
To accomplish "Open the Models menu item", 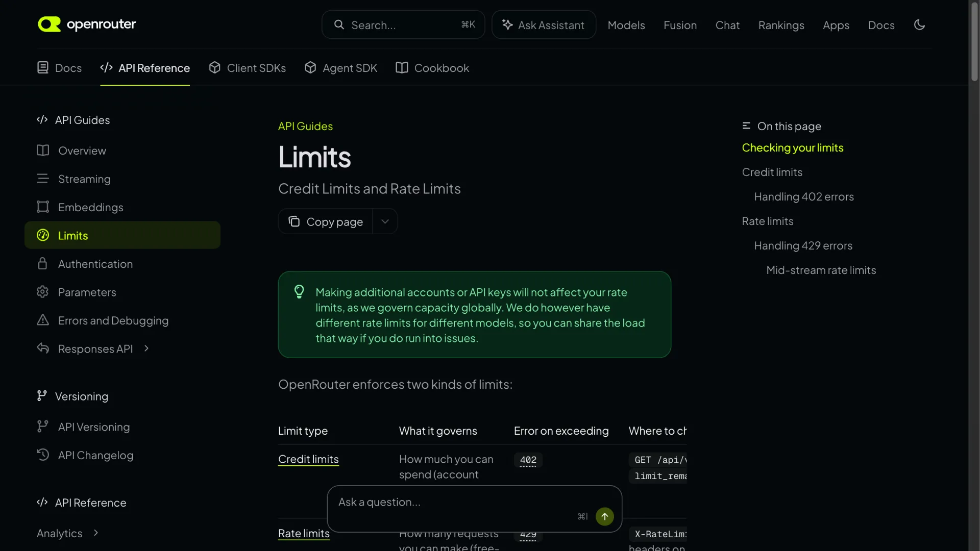I will pyautogui.click(x=626, y=25).
